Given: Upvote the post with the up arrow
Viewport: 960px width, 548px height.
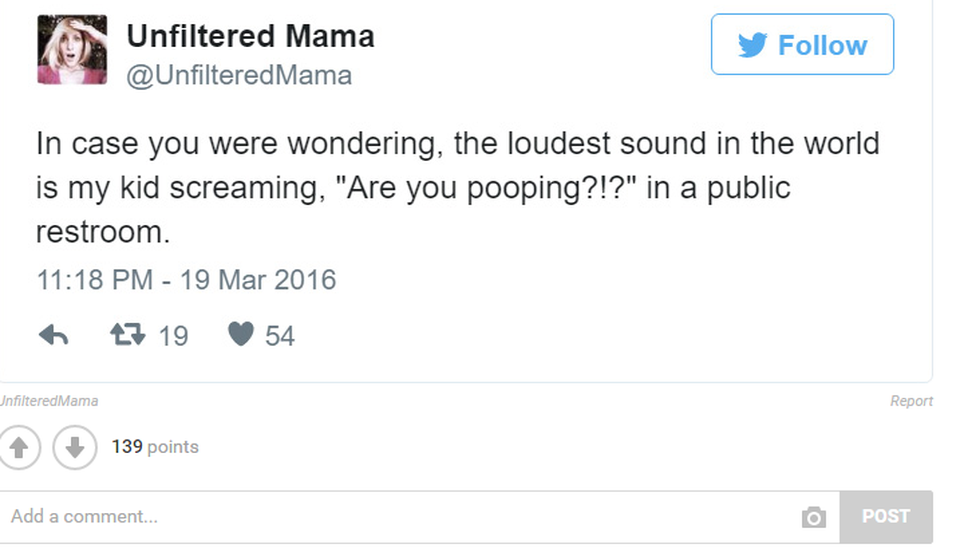Looking at the screenshot, I should pyautogui.click(x=19, y=446).
